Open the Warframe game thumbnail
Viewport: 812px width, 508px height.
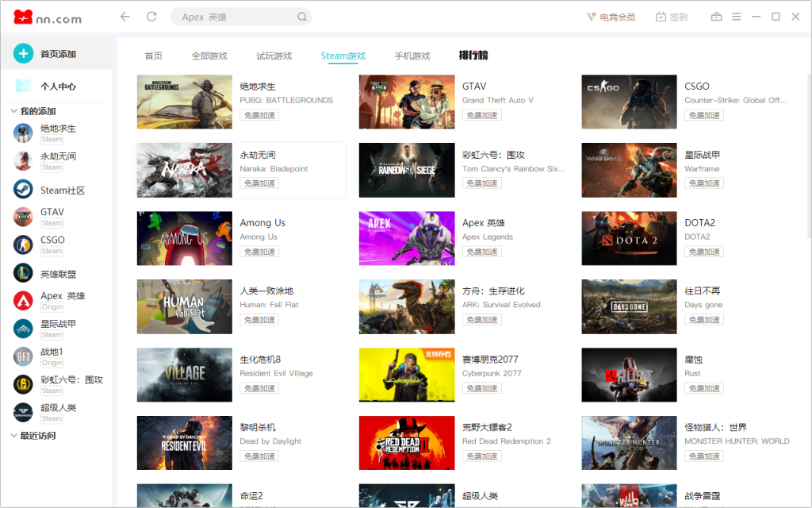[x=629, y=170]
